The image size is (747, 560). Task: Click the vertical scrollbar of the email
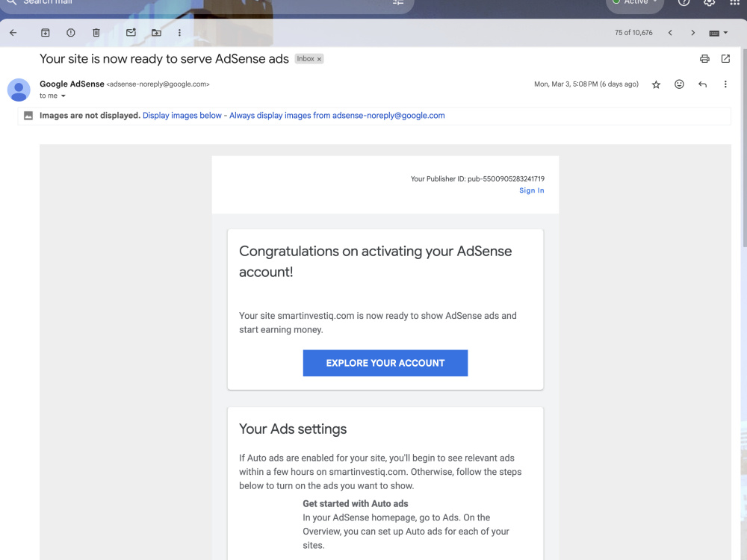[x=744, y=146]
